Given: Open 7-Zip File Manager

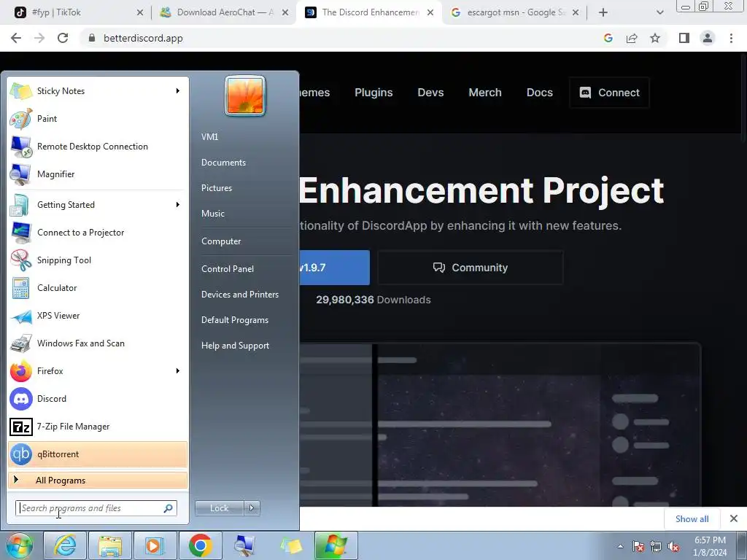Looking at the screenshot, I should (98, 426).
